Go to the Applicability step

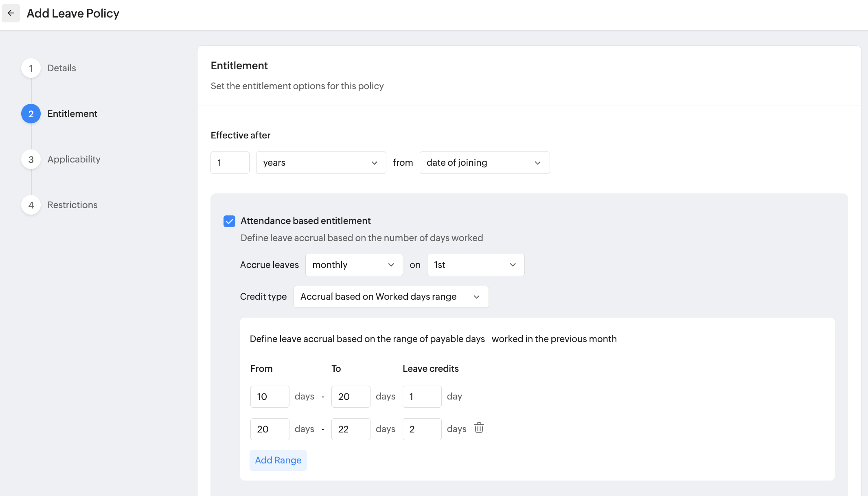click(x=74, y=159)
